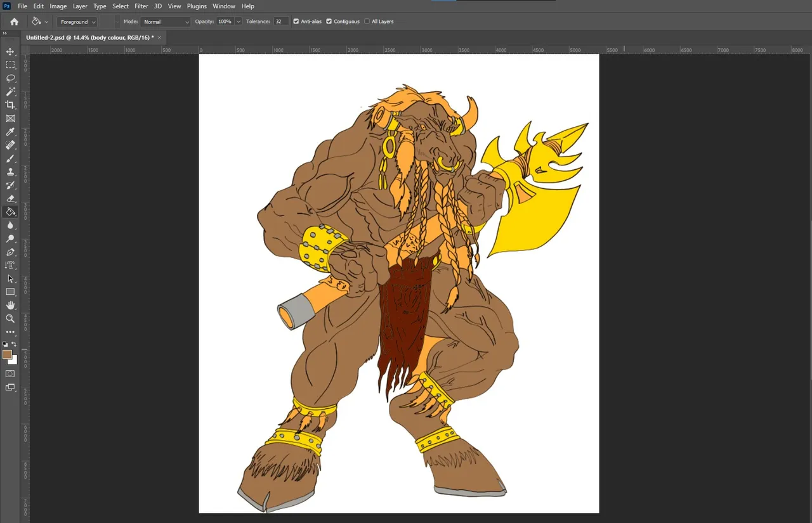This screenshot has height=523, width=812.
Task: Click the Photoshop Ps logo icon
Action: click(7, 6)
